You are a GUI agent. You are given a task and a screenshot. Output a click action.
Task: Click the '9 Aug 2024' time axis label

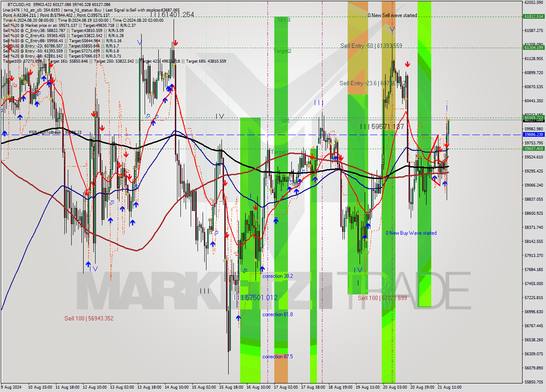11,388
